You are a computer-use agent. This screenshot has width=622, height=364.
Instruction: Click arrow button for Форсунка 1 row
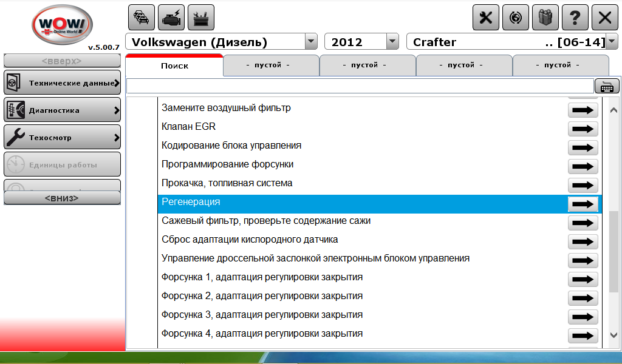pyautogui.click(x=583, y=279)
